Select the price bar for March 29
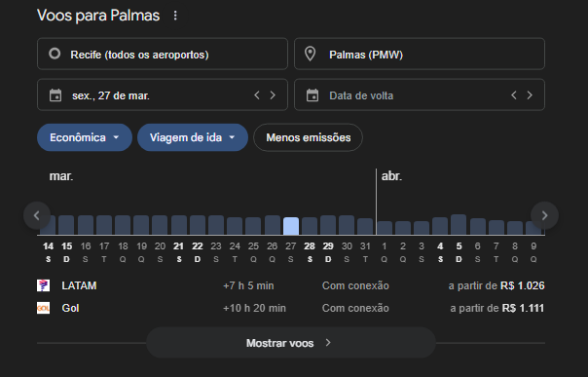This screenshot has height=377, width=588. (328, 225)
